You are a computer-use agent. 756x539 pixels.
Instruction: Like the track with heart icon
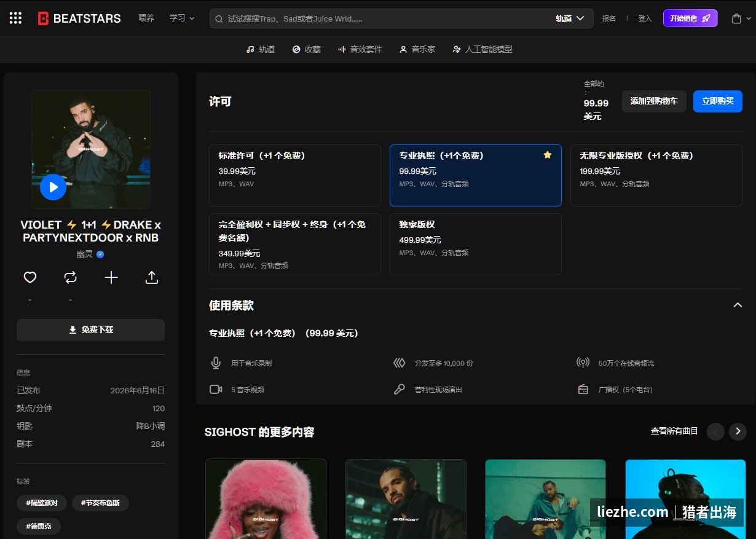pyautogui.click(x=30, y=278)
